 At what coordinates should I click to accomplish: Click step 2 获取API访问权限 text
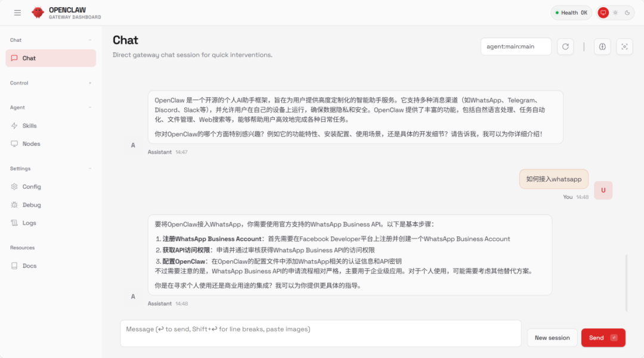coord(186,250)
